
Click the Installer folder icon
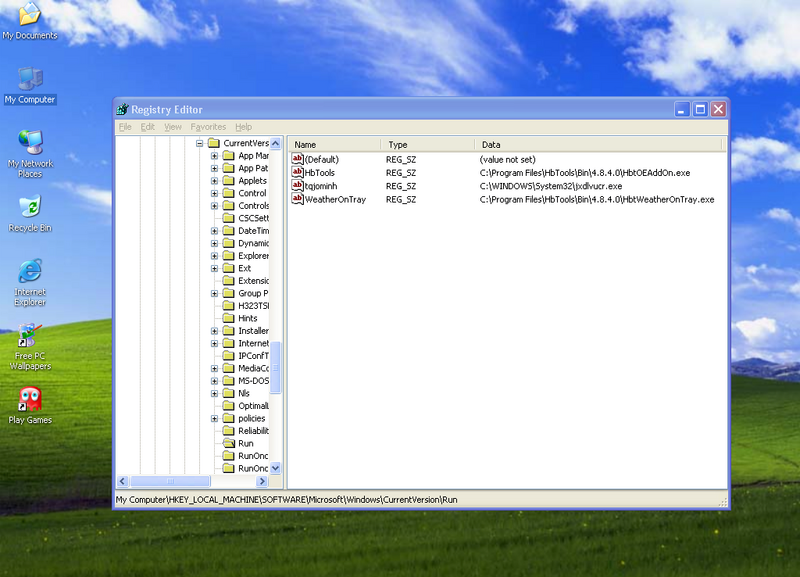[229, 331]
